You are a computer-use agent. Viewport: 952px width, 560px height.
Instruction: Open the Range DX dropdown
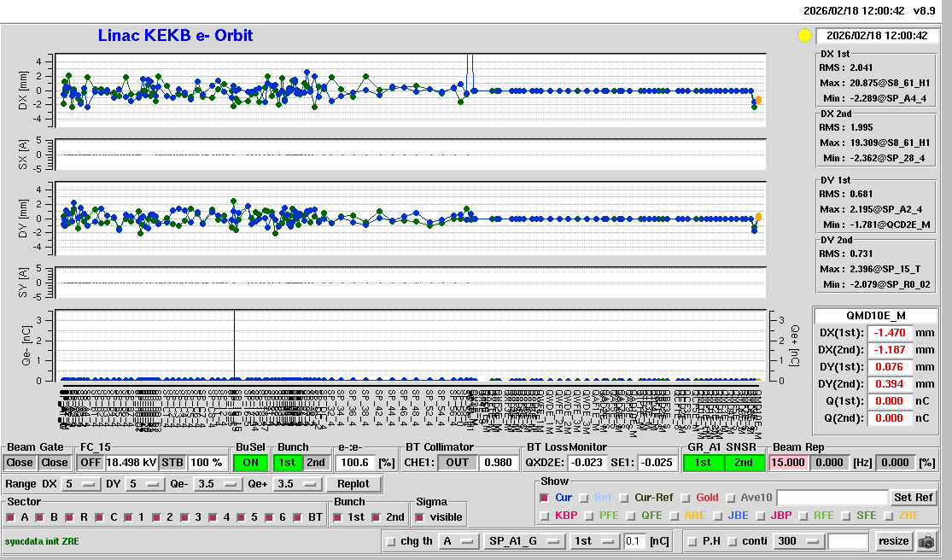tap(79, 484)
